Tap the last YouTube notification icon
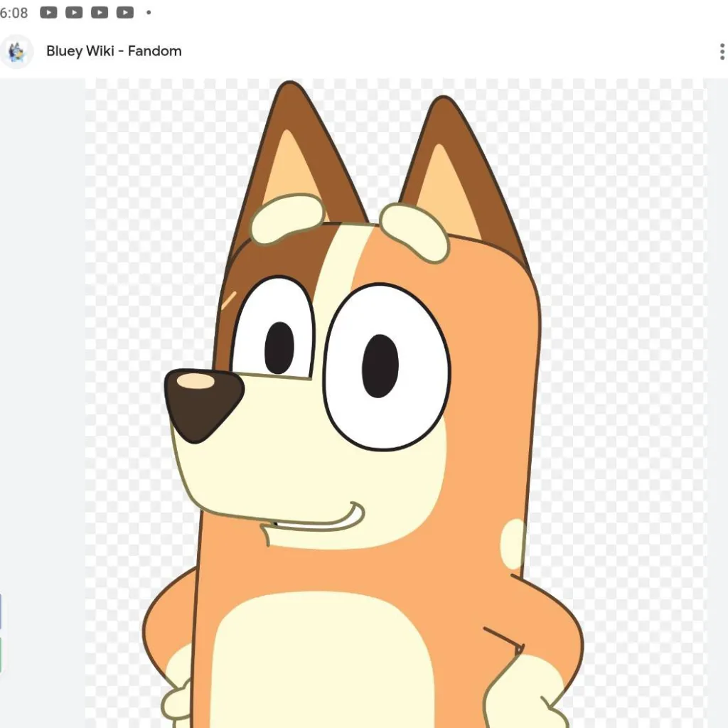Screen dimensions: 728x728 [125, 13]
